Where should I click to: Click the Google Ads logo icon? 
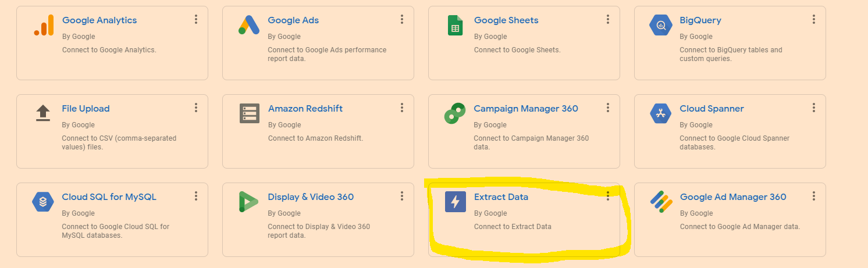click(x=249, y=25)
